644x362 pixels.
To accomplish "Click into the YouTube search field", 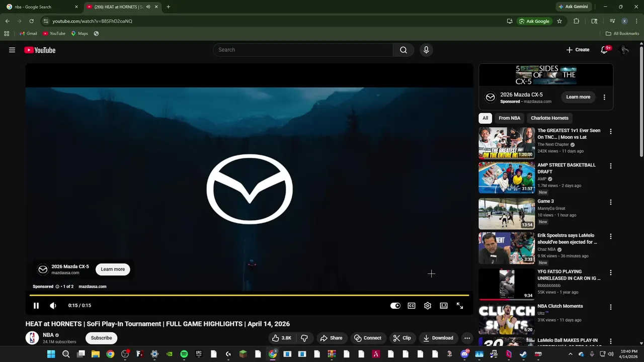I will 303,50.
